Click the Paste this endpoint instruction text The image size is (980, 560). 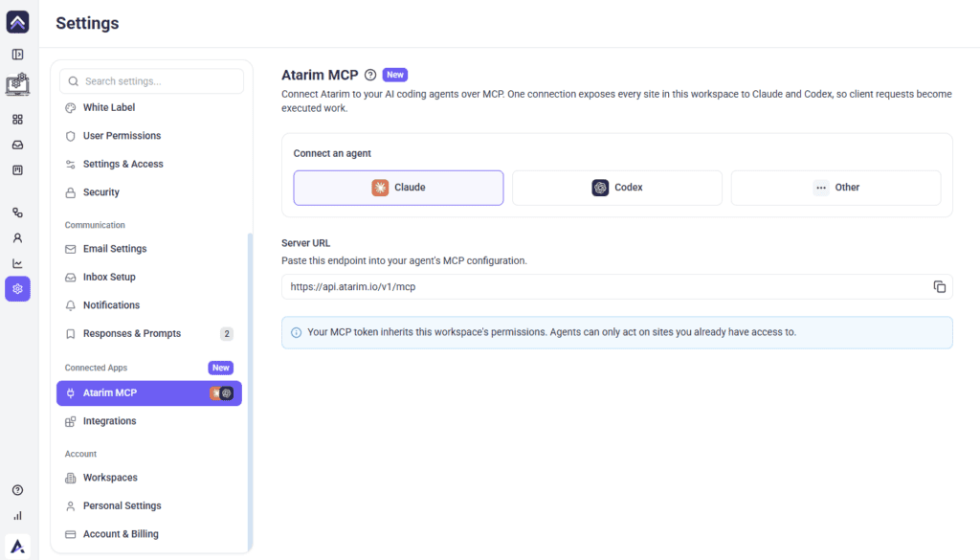405,260
